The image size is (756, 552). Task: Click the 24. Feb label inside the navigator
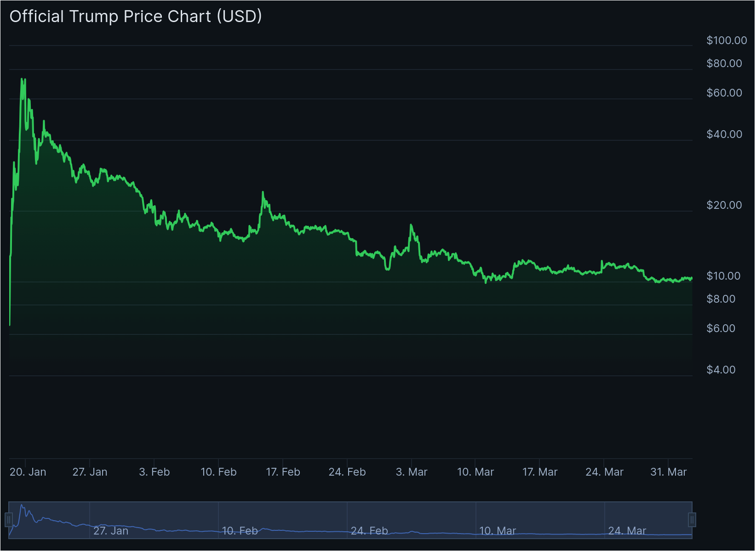tap(369, 531)
